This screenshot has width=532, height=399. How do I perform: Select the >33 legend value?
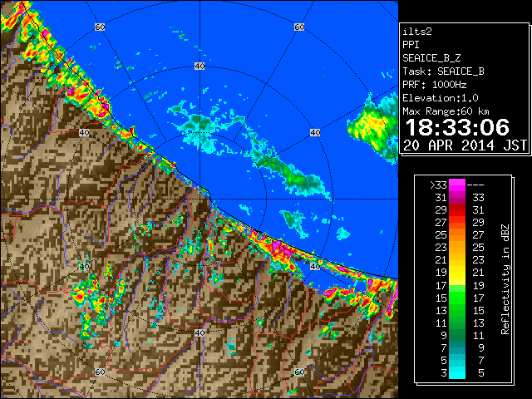(x=438, y=185)
